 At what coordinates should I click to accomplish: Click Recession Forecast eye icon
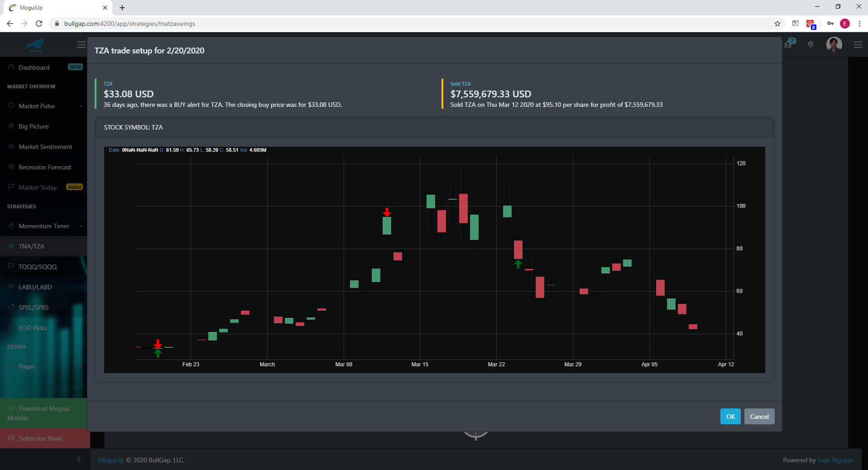pos(11,167)
